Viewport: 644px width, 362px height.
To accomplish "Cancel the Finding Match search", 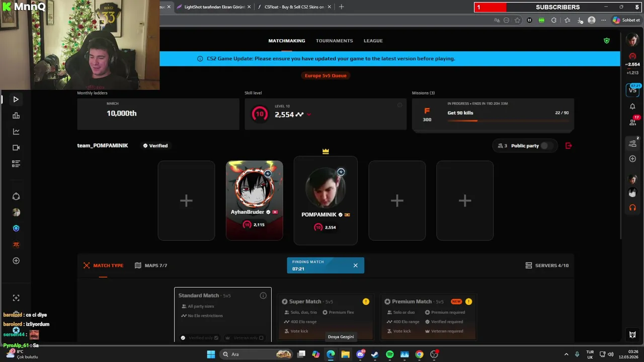I will click(355, 265).
